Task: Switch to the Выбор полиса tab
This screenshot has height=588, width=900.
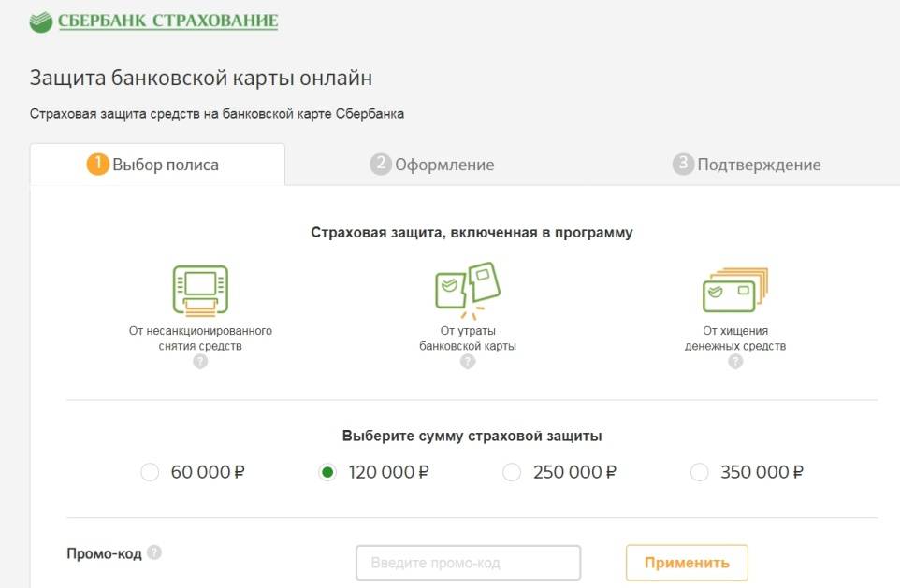Action: pyautogui.click(x=157, y=165)
